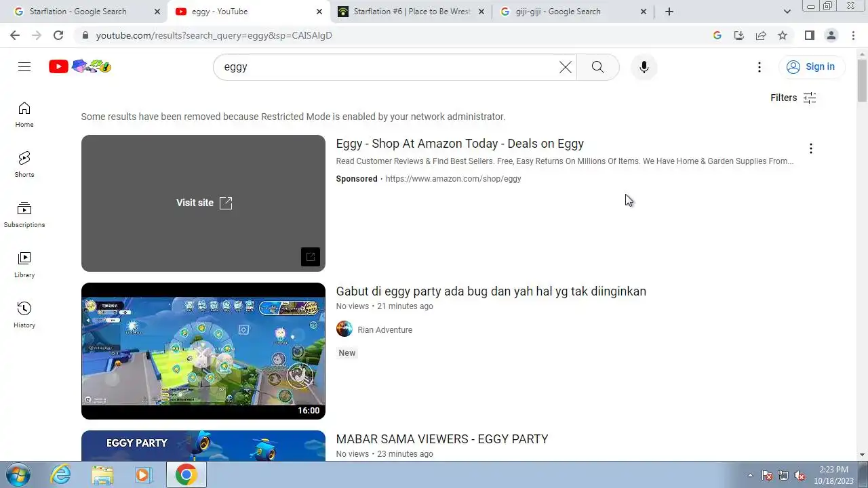Open media player taskbar icon
This screenshot has height=488, width=868.
(x=143, y=475)
